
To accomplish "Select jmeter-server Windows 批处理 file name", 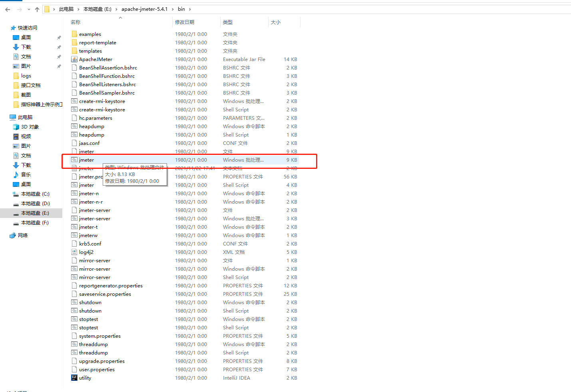I will point(95,219).
